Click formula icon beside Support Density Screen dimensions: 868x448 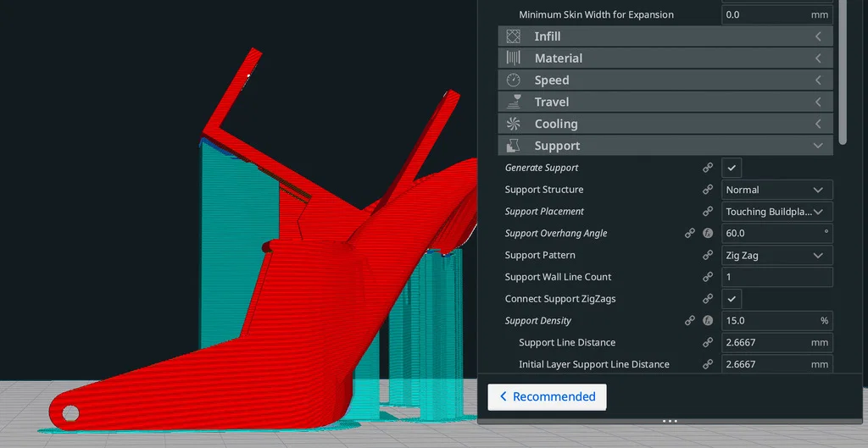(x=708, y=321)
